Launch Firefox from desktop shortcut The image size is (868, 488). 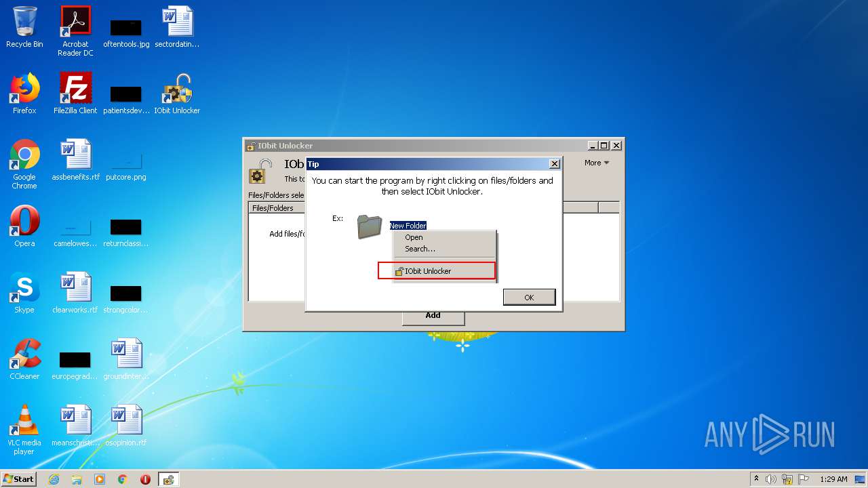(x=24, y=94)
